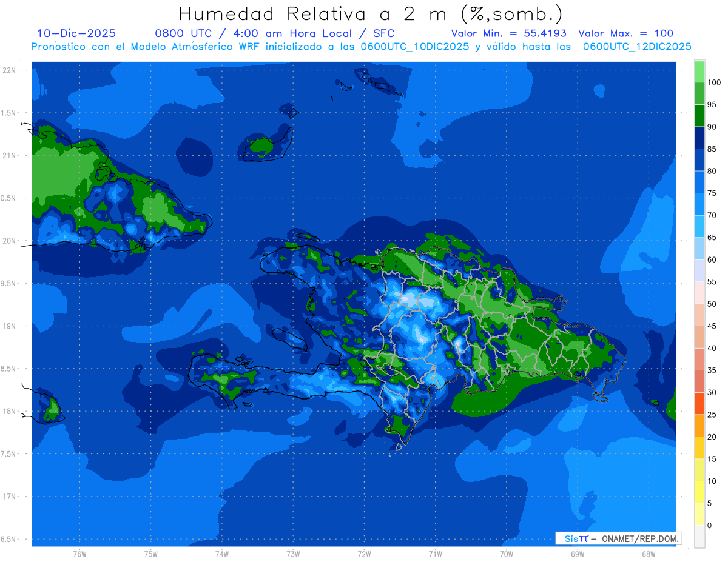Click the legend swatch between 40 and 45

699,337
